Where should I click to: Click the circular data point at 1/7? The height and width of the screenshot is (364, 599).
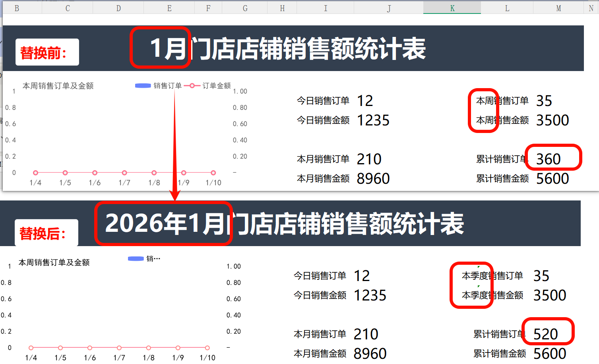pyautogui.click(x=124, y=172)
